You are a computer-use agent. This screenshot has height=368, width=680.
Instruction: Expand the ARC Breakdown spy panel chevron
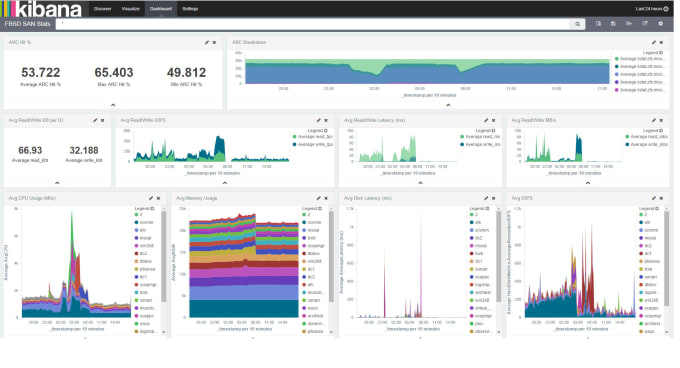(x=448, y=105)
